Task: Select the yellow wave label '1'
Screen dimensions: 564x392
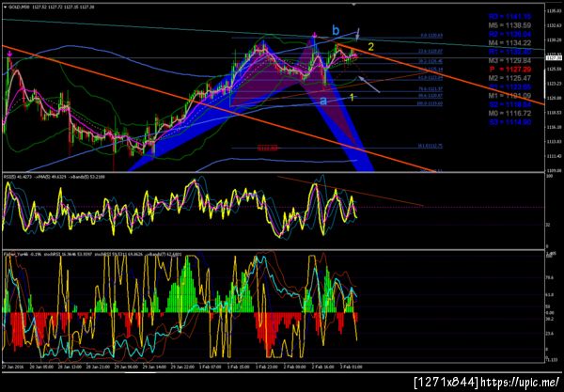Action: pyautogui.click(x=352, y=97)
